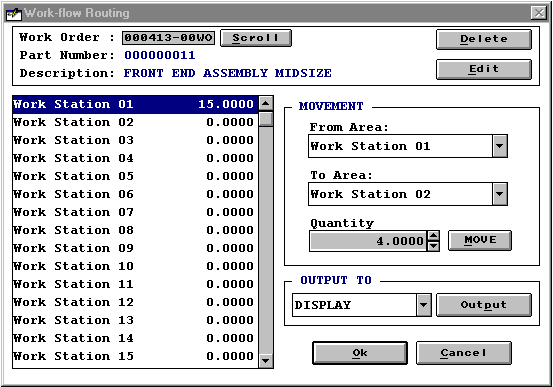Focus the Work Order field 000413-00WO
553x387 pixels.
pos(168,38)
